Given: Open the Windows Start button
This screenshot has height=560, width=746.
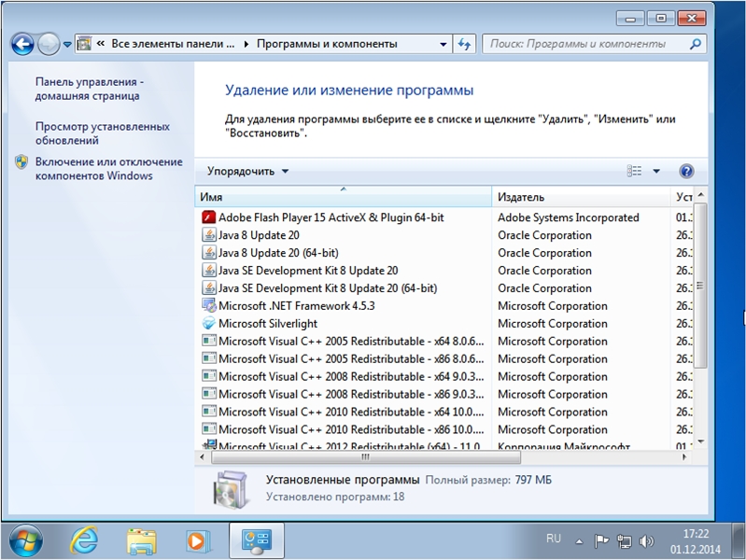Looking at the screenshot, I should click(24, 541).
